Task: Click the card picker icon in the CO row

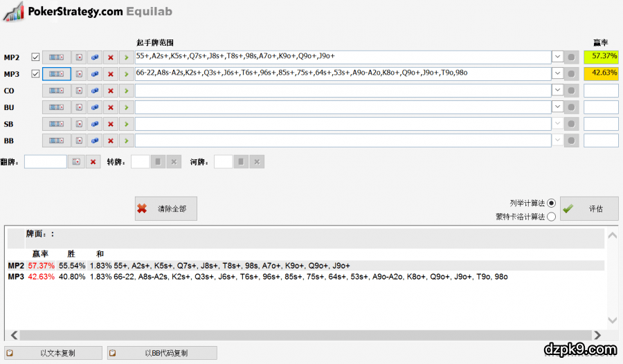Action: click(79, 91)
